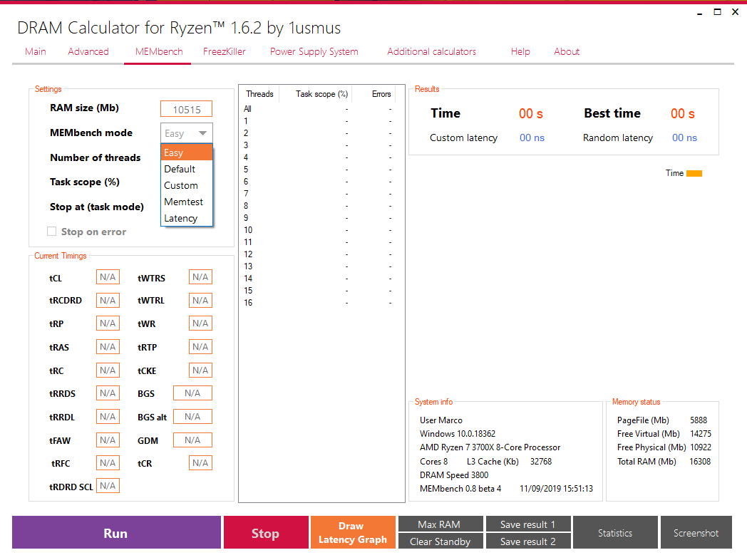This screenshot has height=560, width=747.
Task: Click Save result 1
Action: point(528,524)
